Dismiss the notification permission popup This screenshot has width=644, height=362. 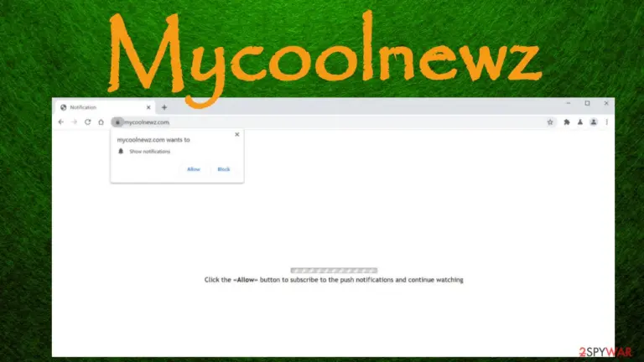click(x=237, y=134)
